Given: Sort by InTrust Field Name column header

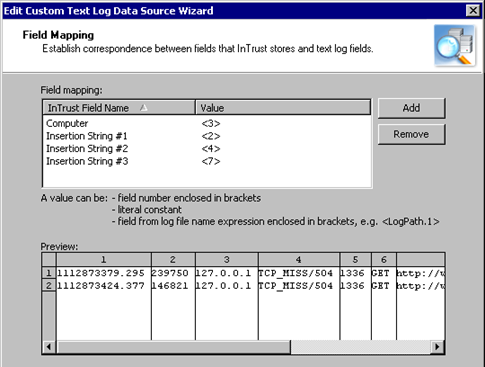Looking at the screenshot, I should 119,108.
